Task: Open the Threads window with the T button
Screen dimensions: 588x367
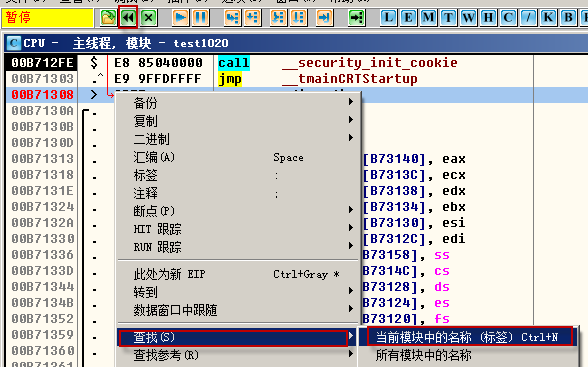Action: click(x=448, y=17)
